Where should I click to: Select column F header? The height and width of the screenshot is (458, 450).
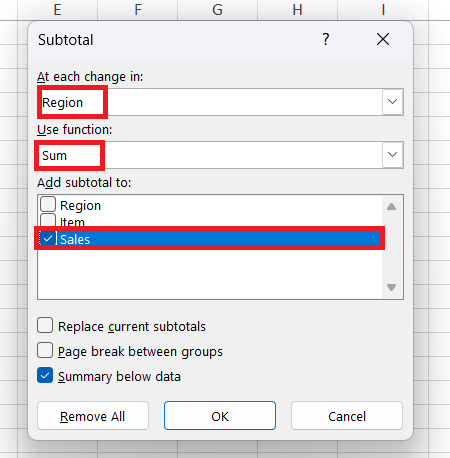(x=138, y=10)
